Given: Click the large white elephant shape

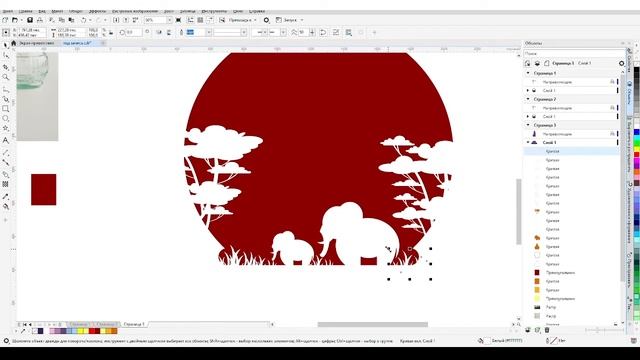Looking at the screenshot, I should pyautogui.click(x=359, y=235).
